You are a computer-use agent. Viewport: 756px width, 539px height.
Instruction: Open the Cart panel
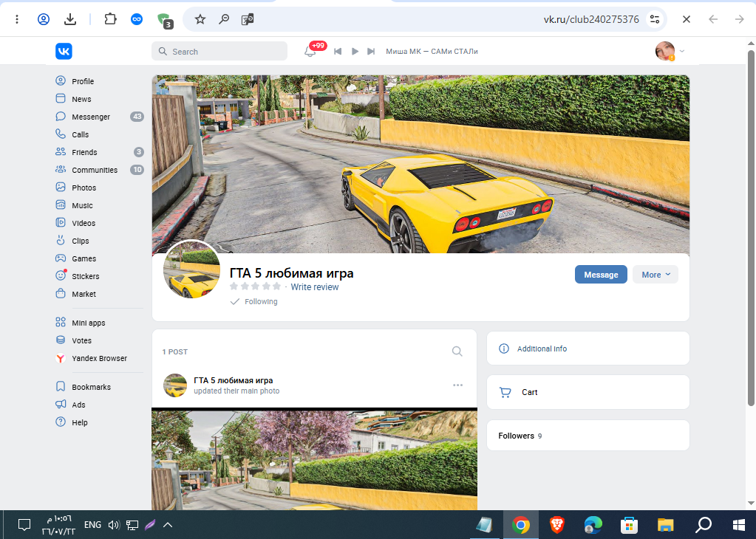tap(588, 392)
